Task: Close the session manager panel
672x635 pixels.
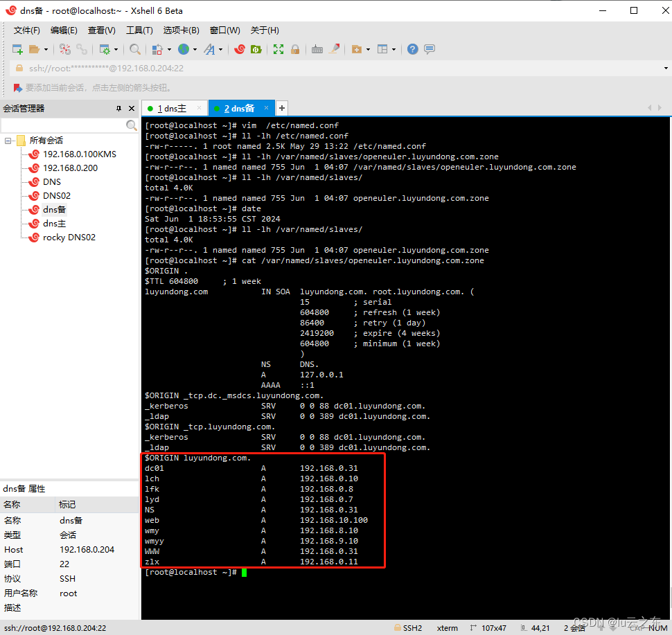Action: click(x=131, y=109)
